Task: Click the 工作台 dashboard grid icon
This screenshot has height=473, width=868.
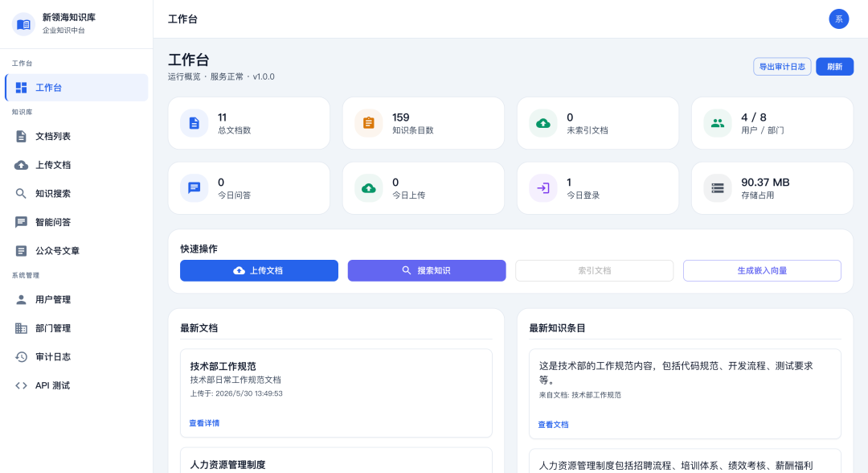Action: coord(21,88)
